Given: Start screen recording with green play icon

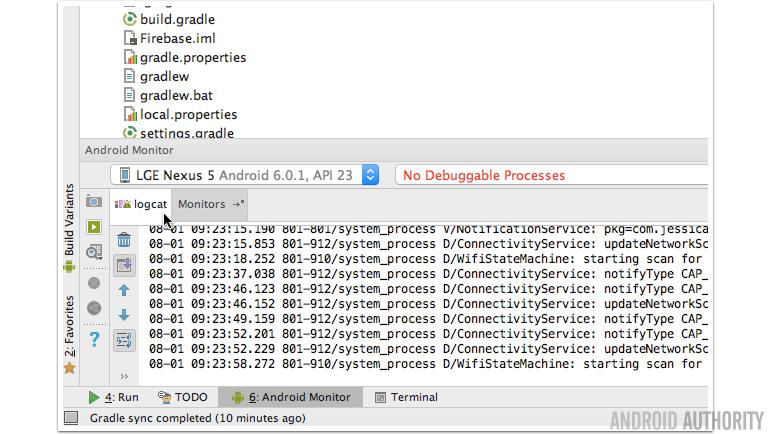Looking at the screenshot, I should [94, 227].
